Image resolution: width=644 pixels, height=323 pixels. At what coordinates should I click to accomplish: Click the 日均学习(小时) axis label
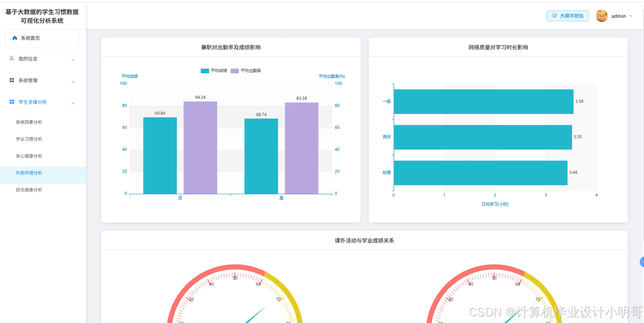[x=495, y=204]
